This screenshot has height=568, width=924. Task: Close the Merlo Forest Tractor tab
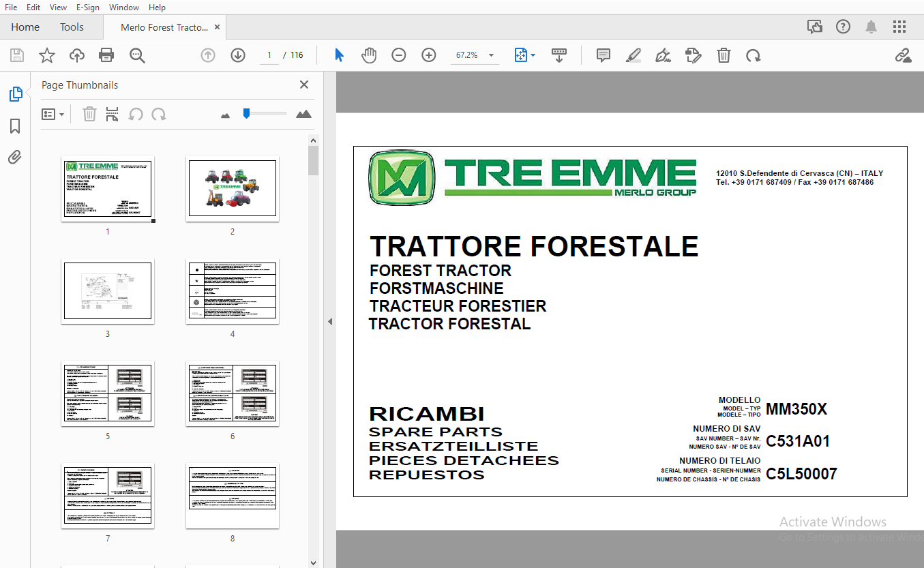[218, 27]
